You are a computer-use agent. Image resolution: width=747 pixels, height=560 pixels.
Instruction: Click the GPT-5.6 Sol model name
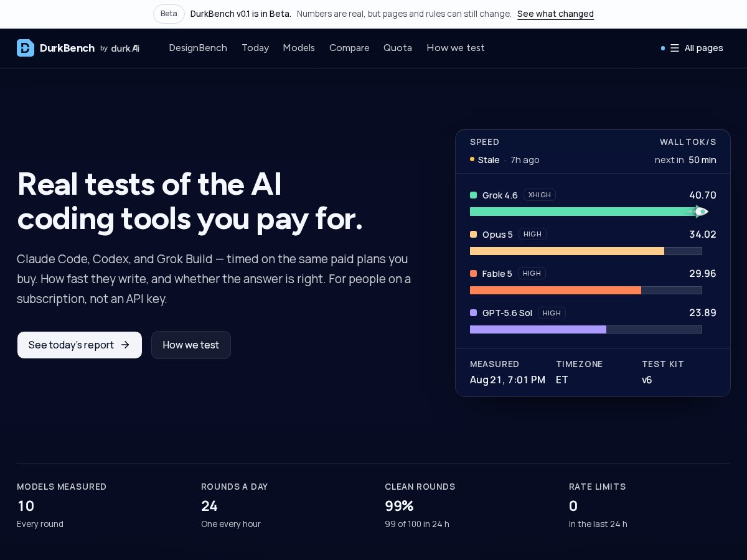point(507,313)
